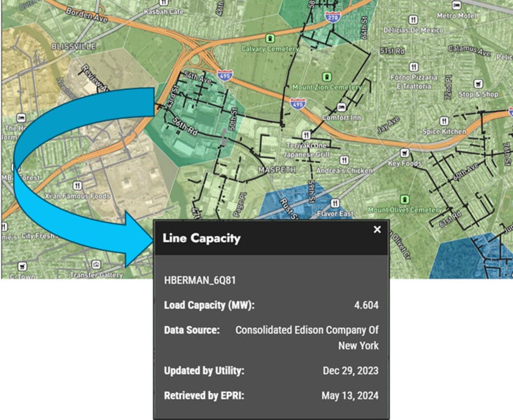Click the blue capacity polygon near Rust St
Image resolution: width=513 pixels, height=420 pixels.
(296, 199)
